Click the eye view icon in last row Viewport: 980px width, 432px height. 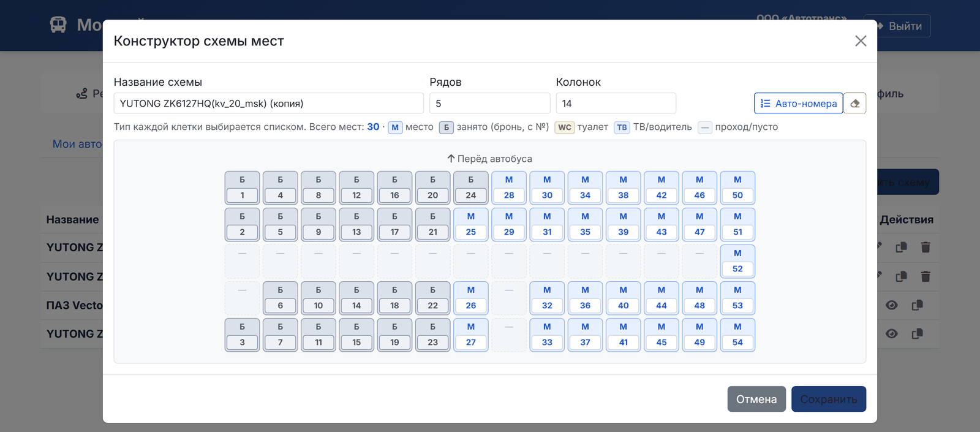[892, 334]
